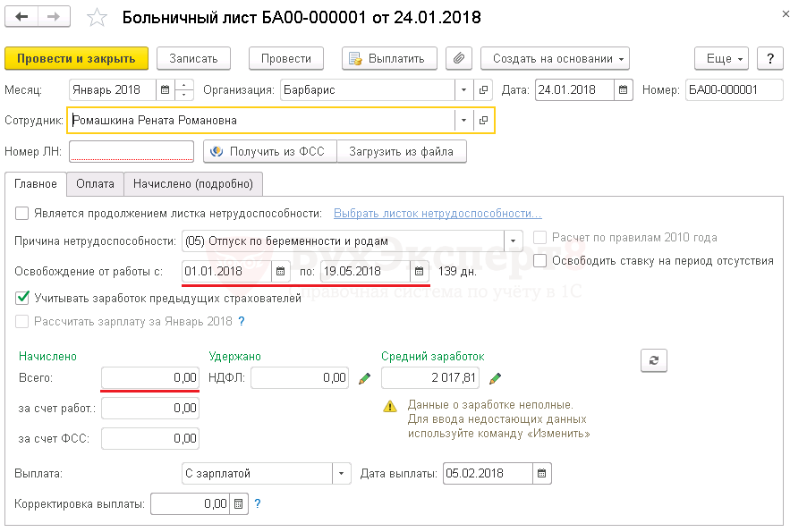Click Загрузить из файла button
790x532 pixels.
tap(401, 151)
